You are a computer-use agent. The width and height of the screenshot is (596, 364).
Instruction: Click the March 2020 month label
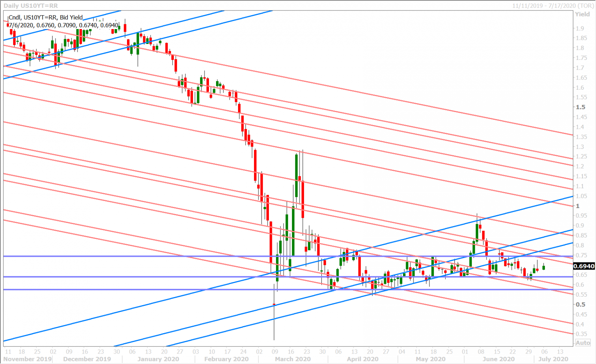tap(292, 359)
